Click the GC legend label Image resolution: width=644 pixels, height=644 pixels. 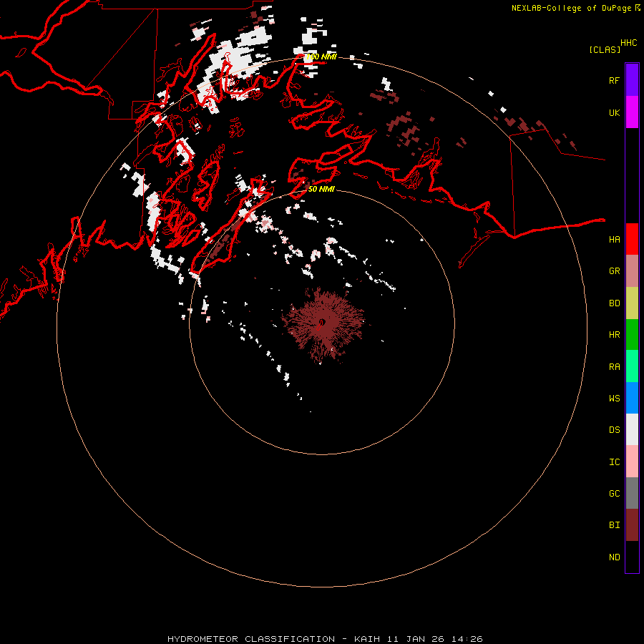(614, 494)
